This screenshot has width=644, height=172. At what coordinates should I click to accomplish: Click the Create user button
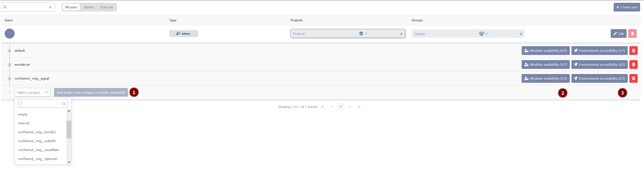626,7
